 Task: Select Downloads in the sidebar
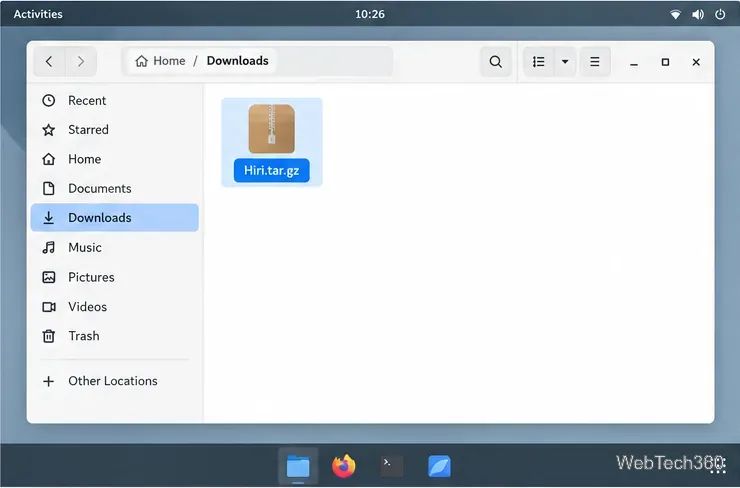tap(115, 218)
